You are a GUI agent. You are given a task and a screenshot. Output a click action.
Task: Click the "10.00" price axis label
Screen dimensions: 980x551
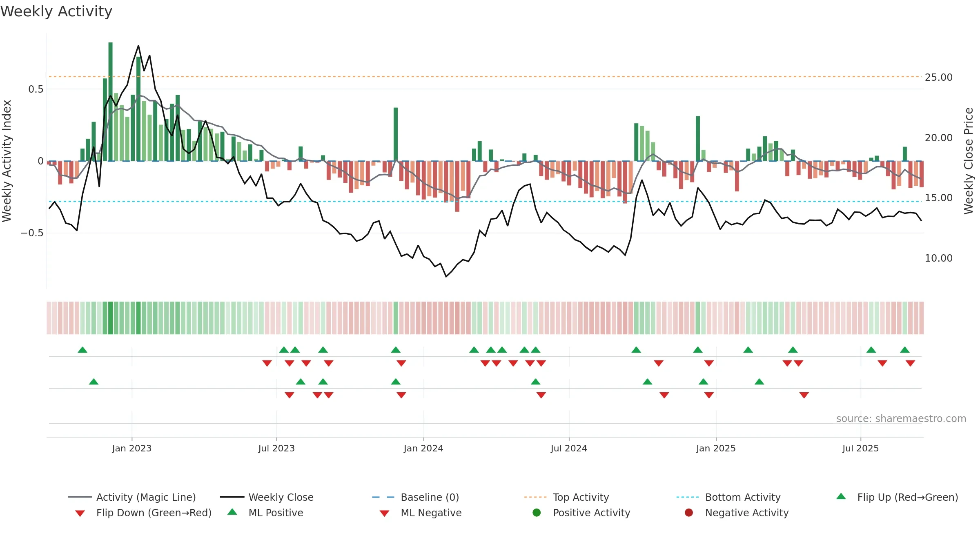939,258
